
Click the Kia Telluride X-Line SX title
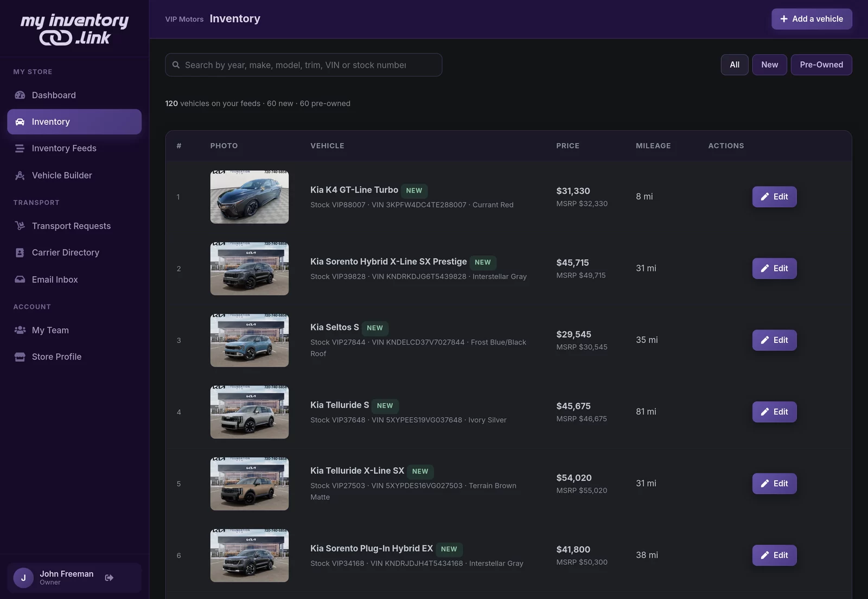357,470
